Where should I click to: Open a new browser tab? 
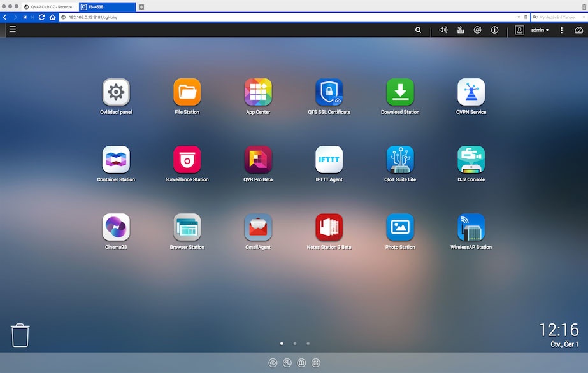141,7
